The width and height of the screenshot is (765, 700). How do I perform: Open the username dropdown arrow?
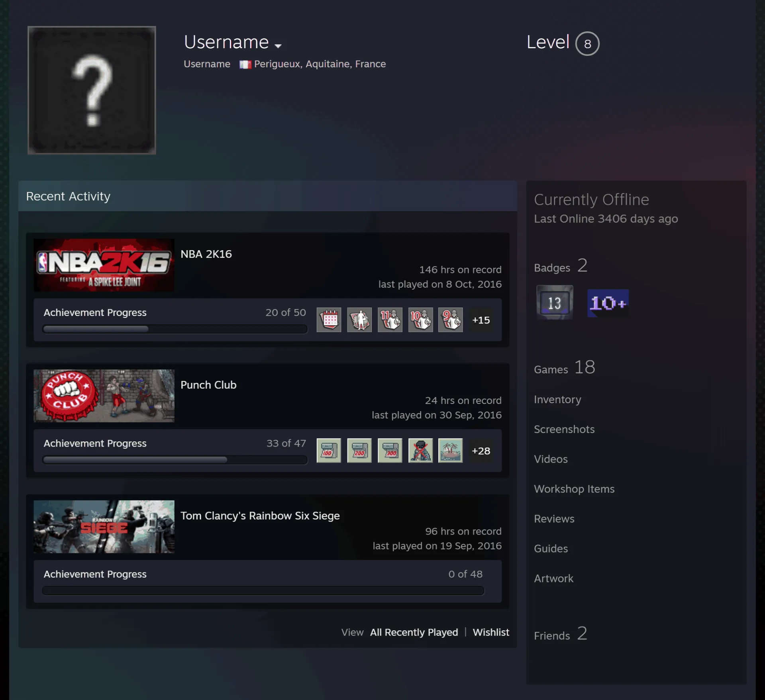(x=278, y=46)
